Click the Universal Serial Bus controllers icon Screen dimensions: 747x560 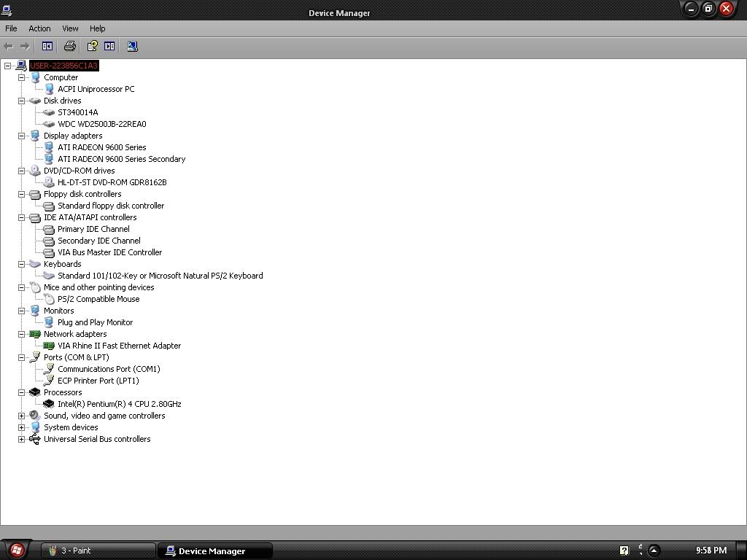(35, 439)
